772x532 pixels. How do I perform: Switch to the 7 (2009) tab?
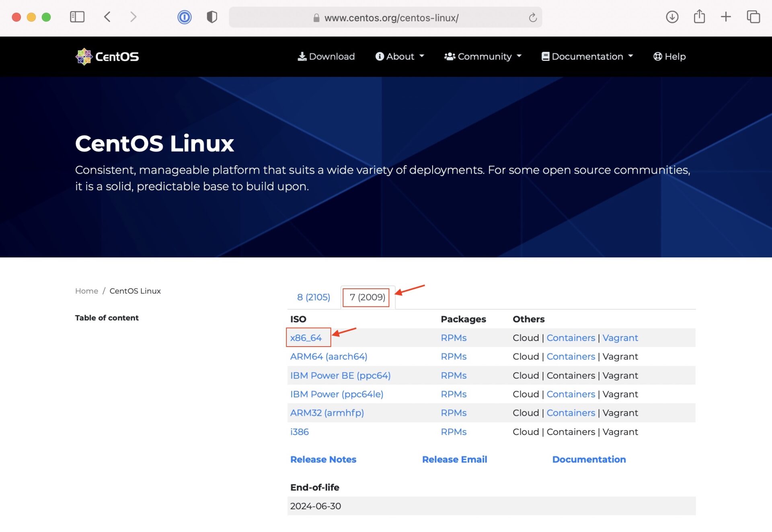pyautogui.click(x=368, y=297)
